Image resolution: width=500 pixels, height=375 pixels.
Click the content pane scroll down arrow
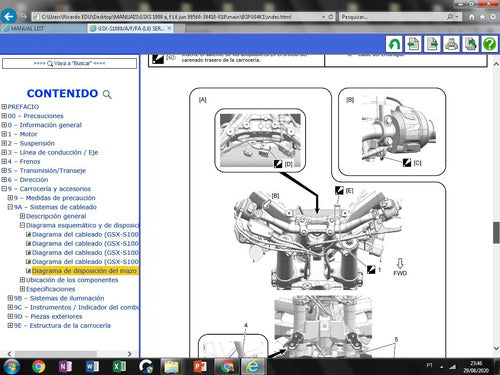(x=496, y=348)
